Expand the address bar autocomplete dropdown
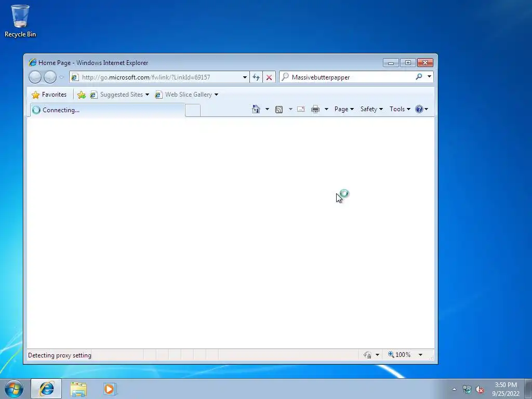The height and width of the screenshot is (399, 532). click(x=245, y=77)
